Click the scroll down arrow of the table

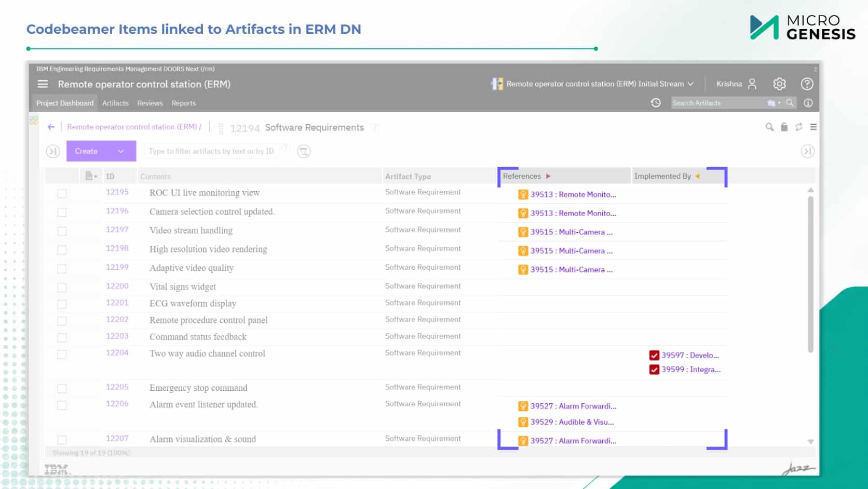[810, 442]
